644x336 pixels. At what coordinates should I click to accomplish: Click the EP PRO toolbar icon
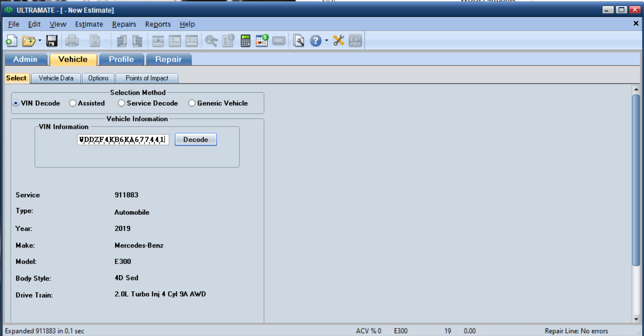click(355, 41)
